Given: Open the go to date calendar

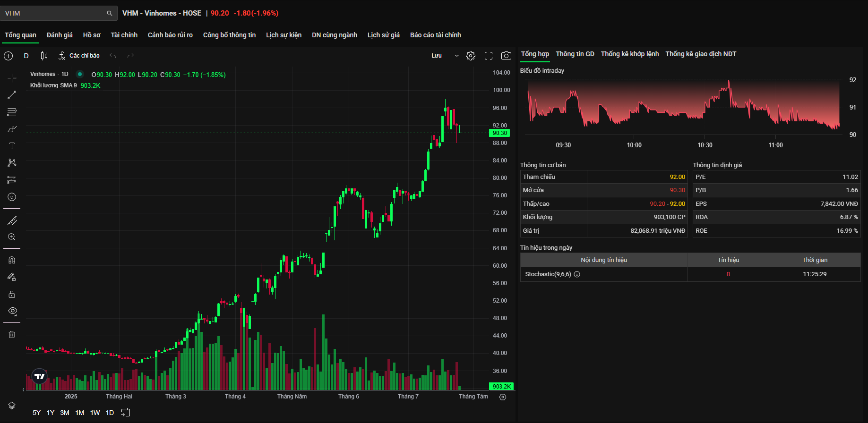Looking at the screenshot, I should point(126,413).
